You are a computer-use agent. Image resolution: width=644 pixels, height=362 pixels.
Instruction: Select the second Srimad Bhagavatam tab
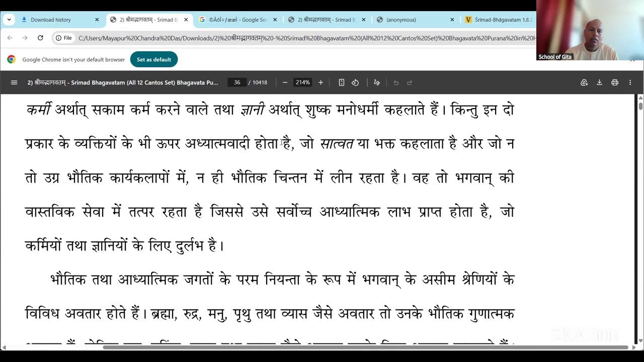[x=327, y=20]
